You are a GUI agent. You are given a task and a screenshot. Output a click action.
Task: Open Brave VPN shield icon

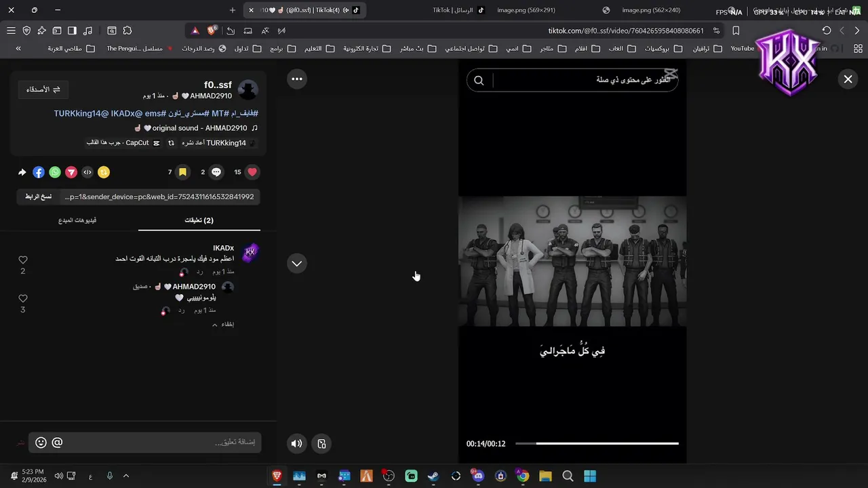26,30
